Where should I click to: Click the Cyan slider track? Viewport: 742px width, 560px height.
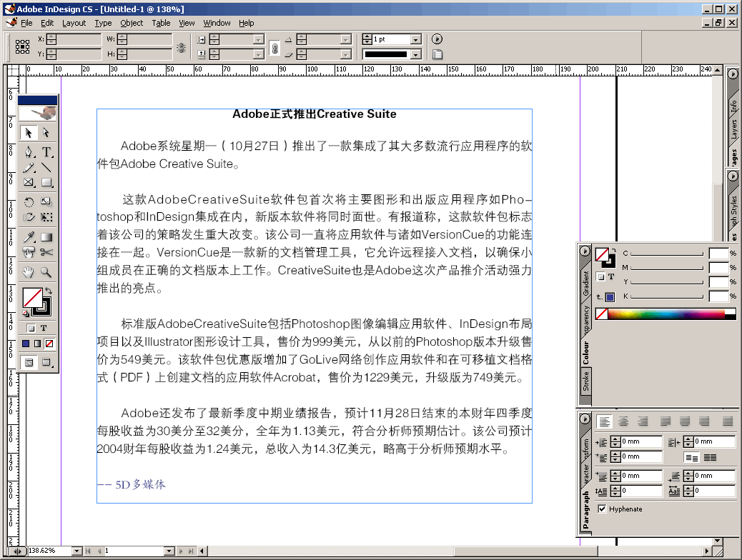point(667,254)
